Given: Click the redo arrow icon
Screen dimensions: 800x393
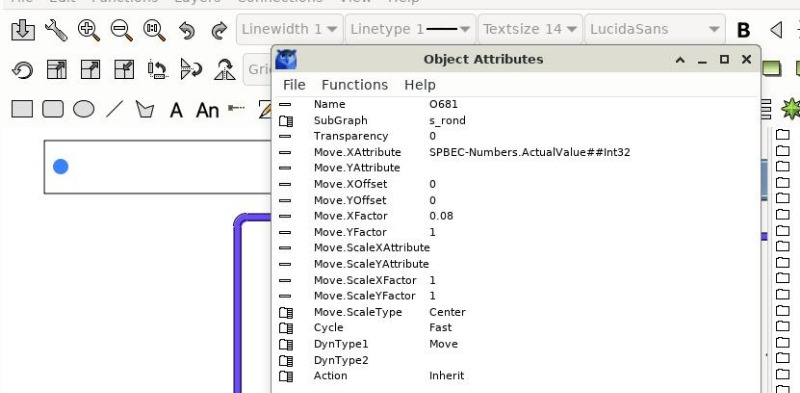Looking at the screenshot, I should (219, 31).
